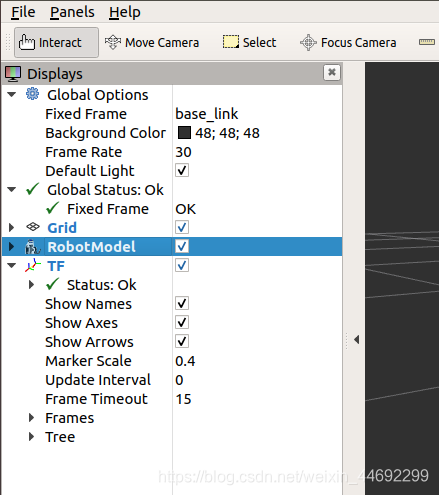Select the Frame Rate property label

coord(83,152)
